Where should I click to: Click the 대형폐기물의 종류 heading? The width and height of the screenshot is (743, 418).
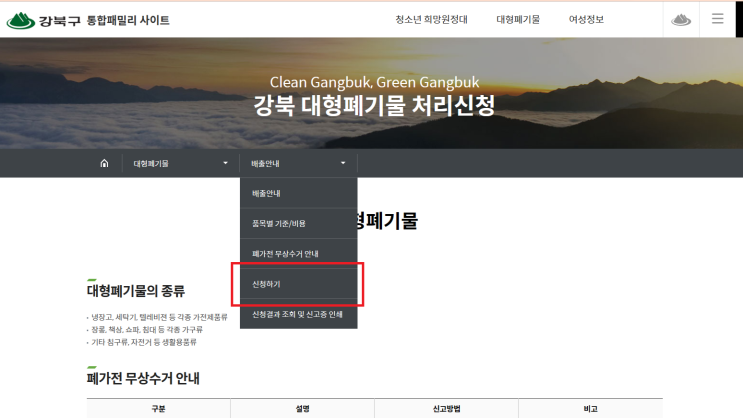[136, 291]
